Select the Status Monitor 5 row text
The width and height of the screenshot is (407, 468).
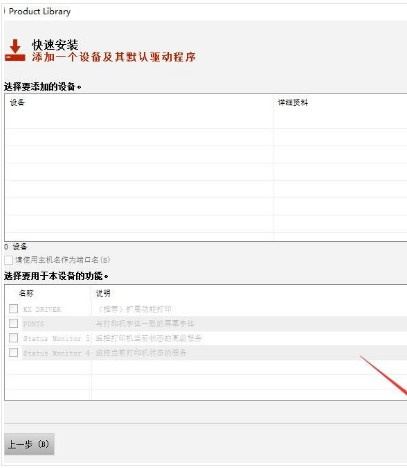56,338
